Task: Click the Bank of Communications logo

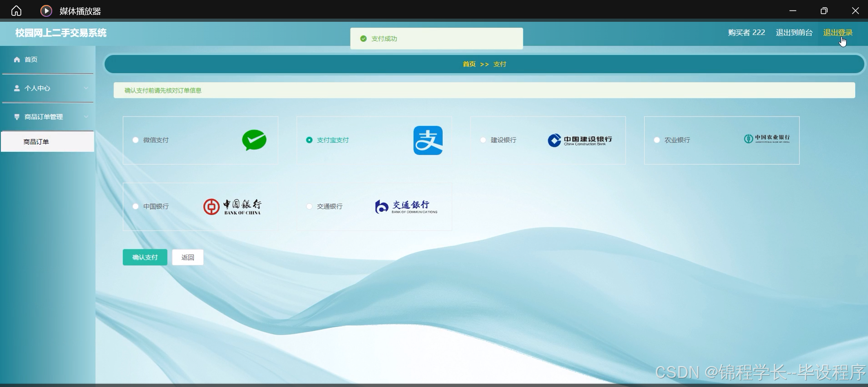Action: pyautogui.click(x=406, y=206)
